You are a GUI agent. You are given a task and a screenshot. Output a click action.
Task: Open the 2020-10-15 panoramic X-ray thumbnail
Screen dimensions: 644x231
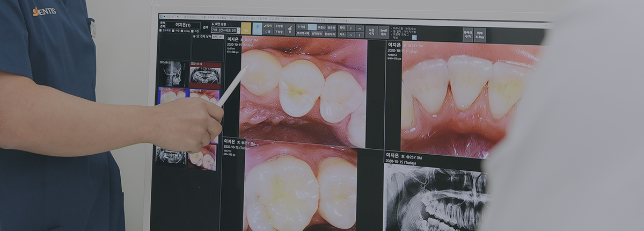204,74
